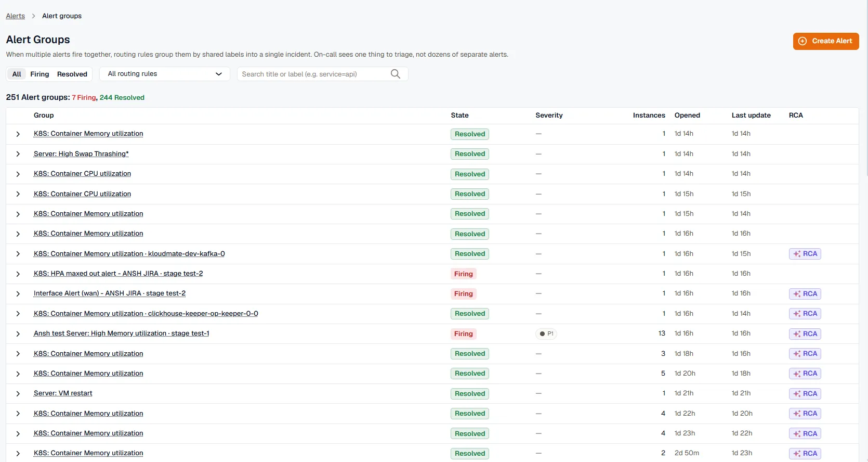Expand the clickhouse-keeper alert row
Image resolution: width=868 pixels, height=462 pixels.
(x=18, y=314)
